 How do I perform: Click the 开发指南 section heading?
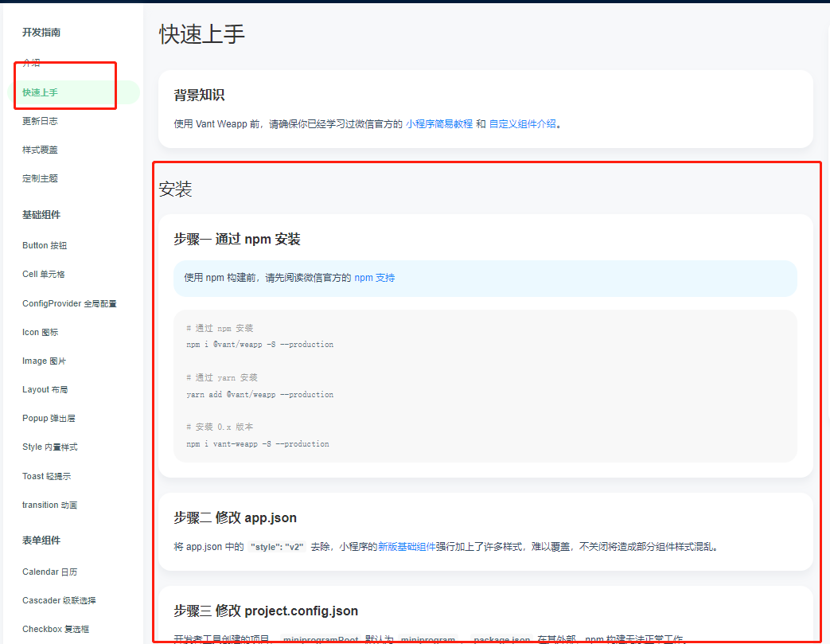point(41,33)
